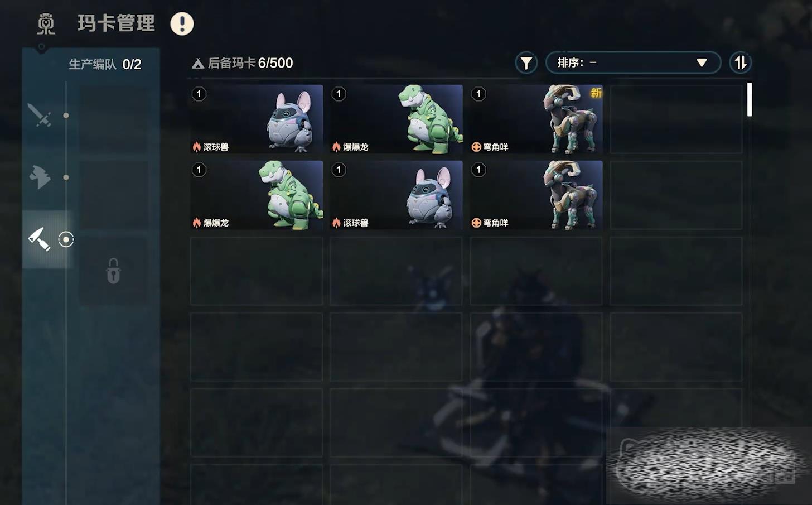The height and width of the screenshot is (505, 812).
Task: Select the sword combat team tab
Action: click(40, 116)
